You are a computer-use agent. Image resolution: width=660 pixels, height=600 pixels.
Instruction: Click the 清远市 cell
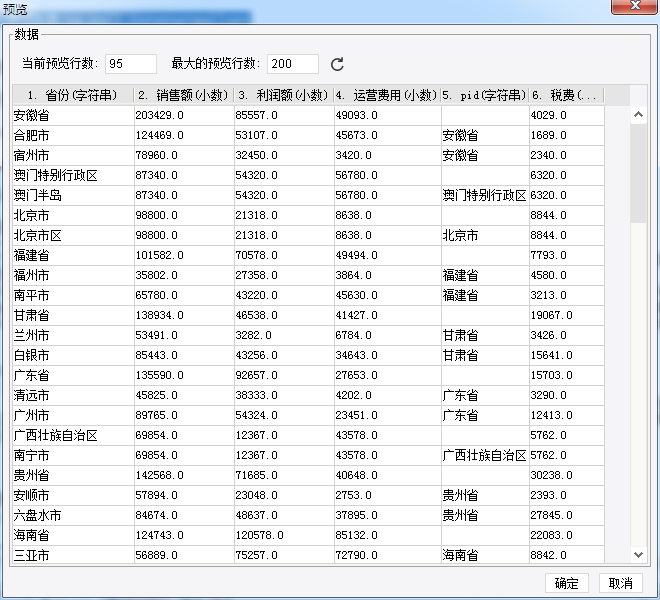tap(73, 395)
